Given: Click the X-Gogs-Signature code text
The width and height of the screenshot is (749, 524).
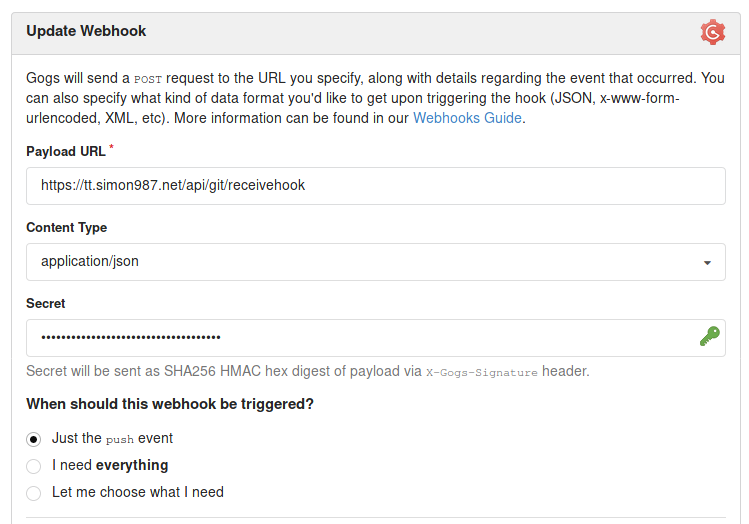Looking at the screenshot, I should [482, 373].
